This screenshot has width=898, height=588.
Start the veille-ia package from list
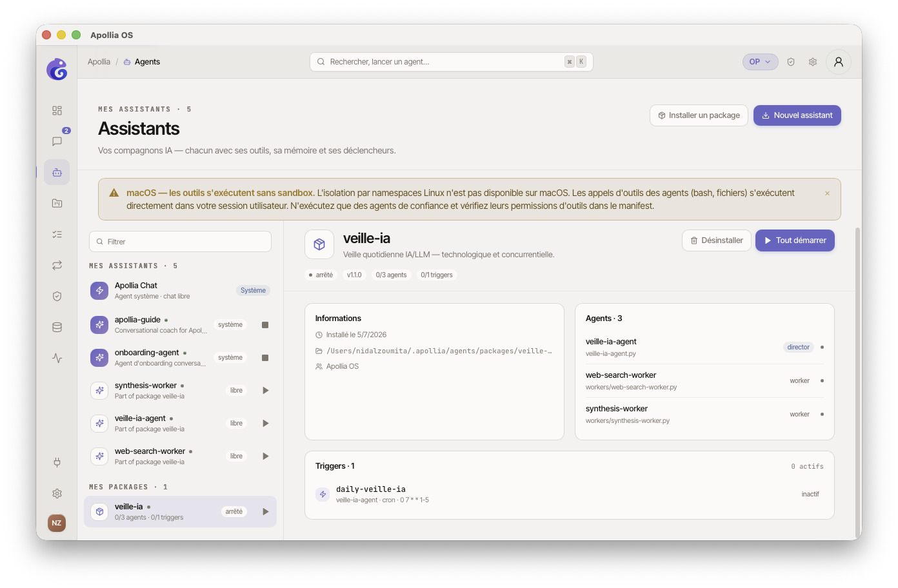(x=265, y=512)
